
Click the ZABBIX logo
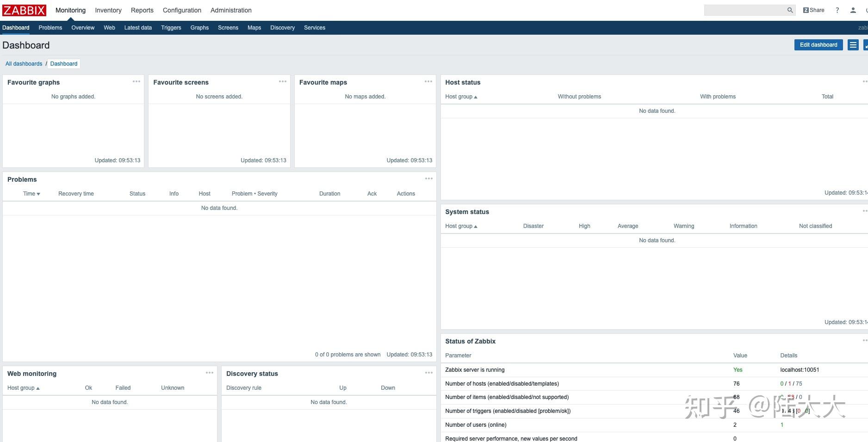pos(25,10)
